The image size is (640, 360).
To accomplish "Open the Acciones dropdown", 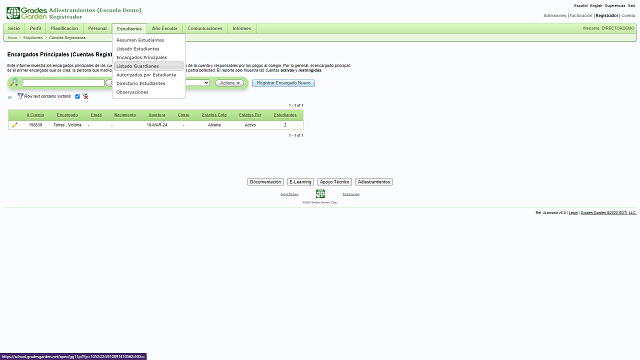I will pyautogui.click(x=229, y=83).
